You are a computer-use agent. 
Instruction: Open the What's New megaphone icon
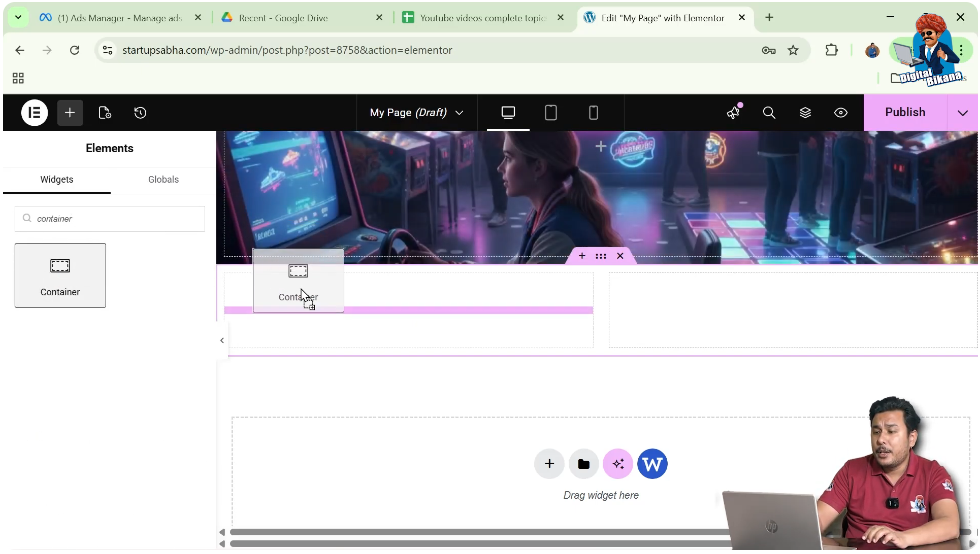tap(733, 113)
